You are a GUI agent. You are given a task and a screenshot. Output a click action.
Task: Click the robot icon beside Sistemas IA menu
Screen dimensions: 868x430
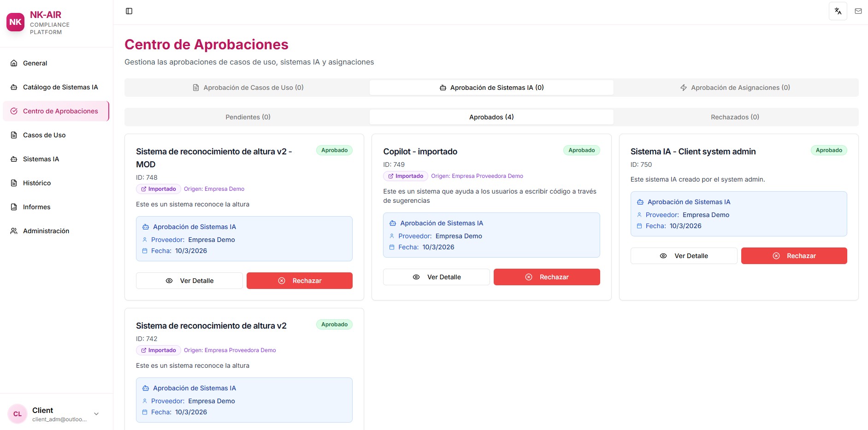click(x=14, y=159)
